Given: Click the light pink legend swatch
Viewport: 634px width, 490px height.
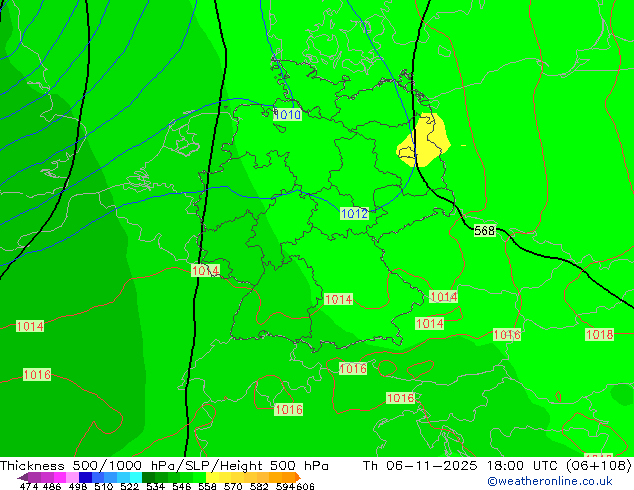Looking at the screenshot, I should point(72,477).
